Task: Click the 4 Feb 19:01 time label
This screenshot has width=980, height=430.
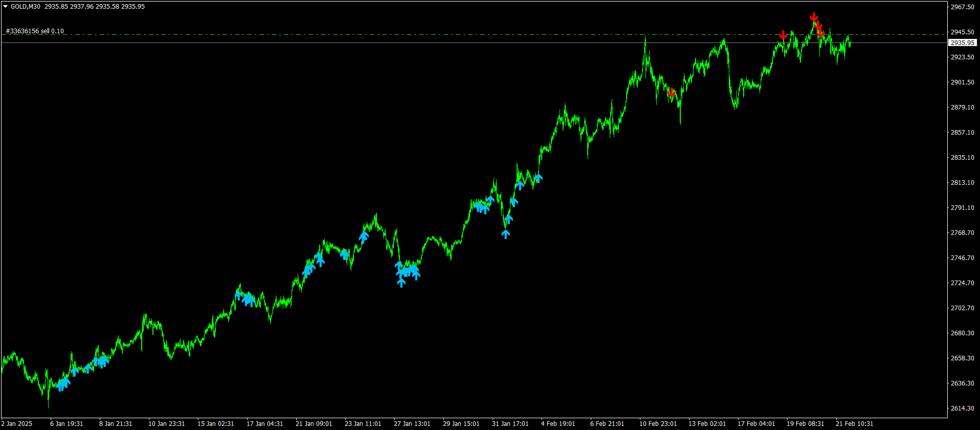Action: click(x=558, y=424)
